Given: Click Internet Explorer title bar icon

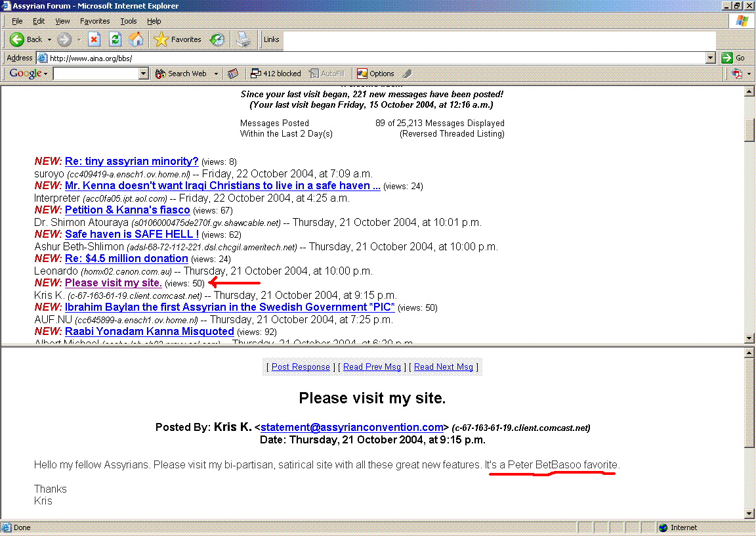Looking at the screenshot, I should 7,6.
